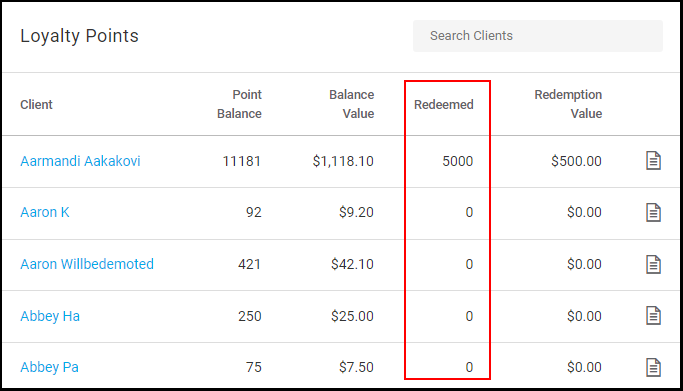The image size is (683, 391).
Task: Sort by Balance Value column header
Action: (x=352, y=104)
